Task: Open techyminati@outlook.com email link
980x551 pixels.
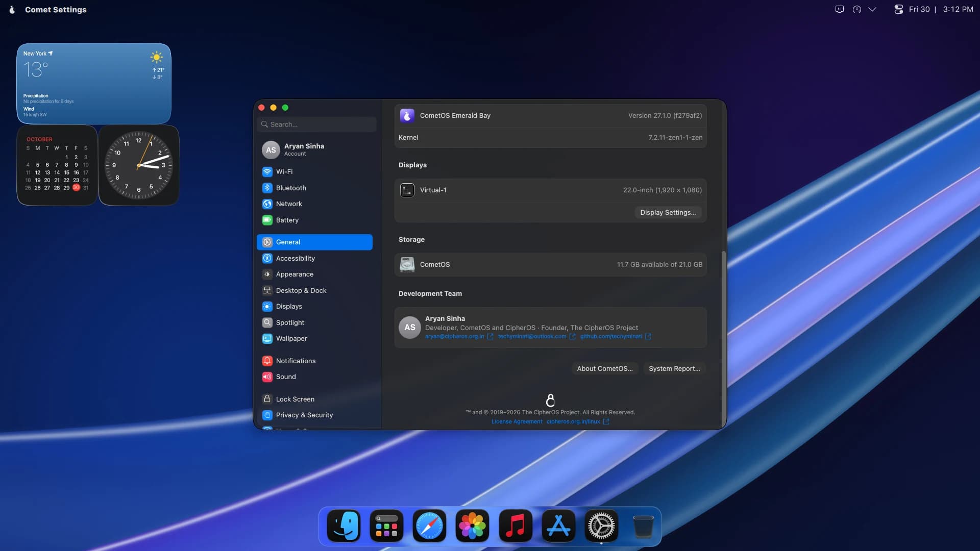Action: 536,337
